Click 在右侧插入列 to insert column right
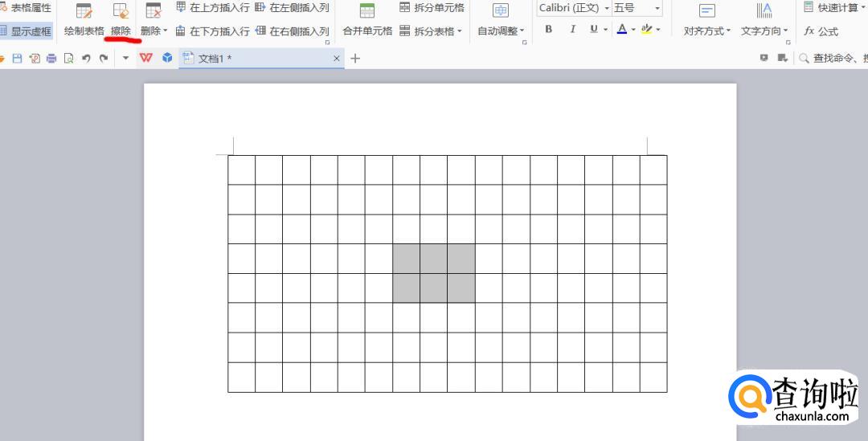This screenshot has height=441, width=868. 292,31
